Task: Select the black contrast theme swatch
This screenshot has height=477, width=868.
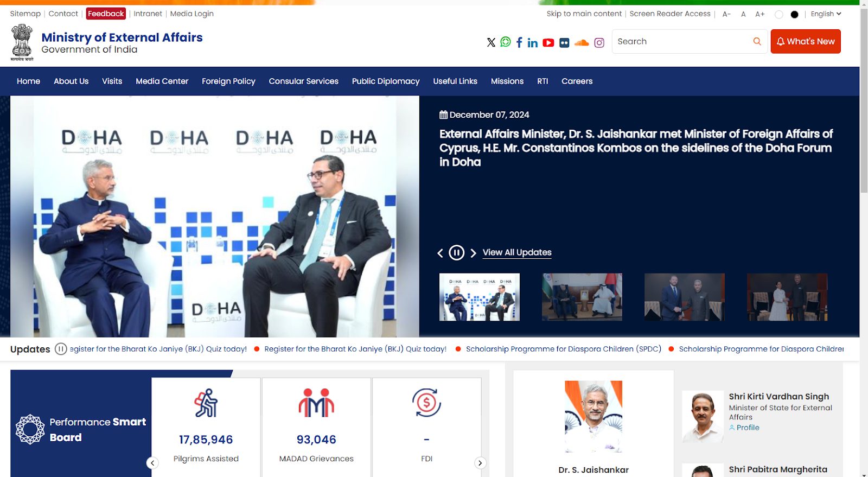Action: coord(794,15)
